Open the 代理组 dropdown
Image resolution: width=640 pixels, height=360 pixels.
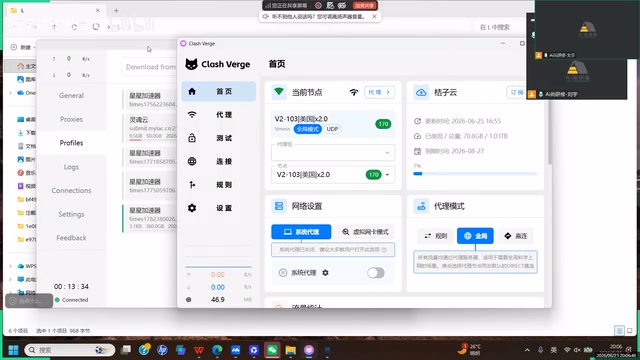tap(333, 152)
